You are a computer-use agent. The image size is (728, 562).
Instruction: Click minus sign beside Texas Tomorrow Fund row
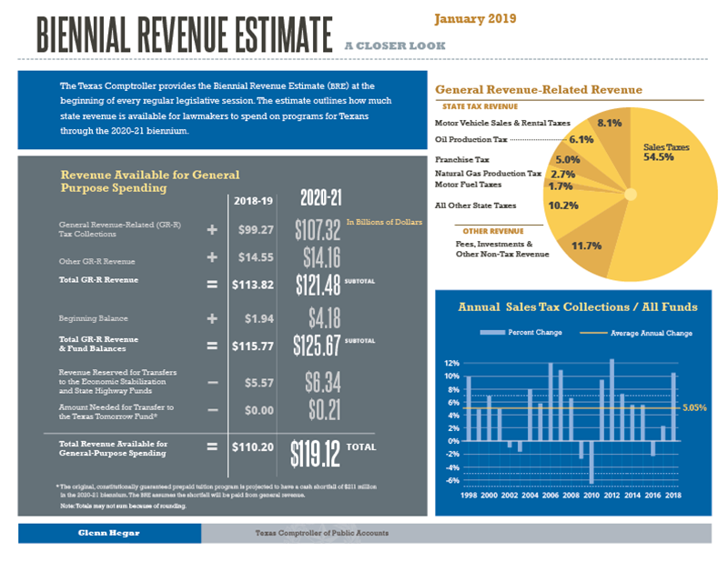click(x=213, y=410)
